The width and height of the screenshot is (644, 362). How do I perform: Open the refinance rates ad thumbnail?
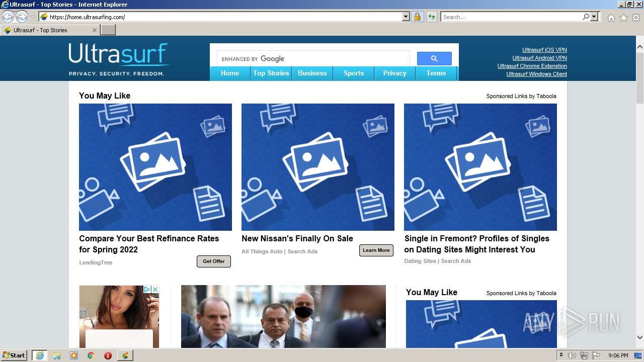pos(155,167)
